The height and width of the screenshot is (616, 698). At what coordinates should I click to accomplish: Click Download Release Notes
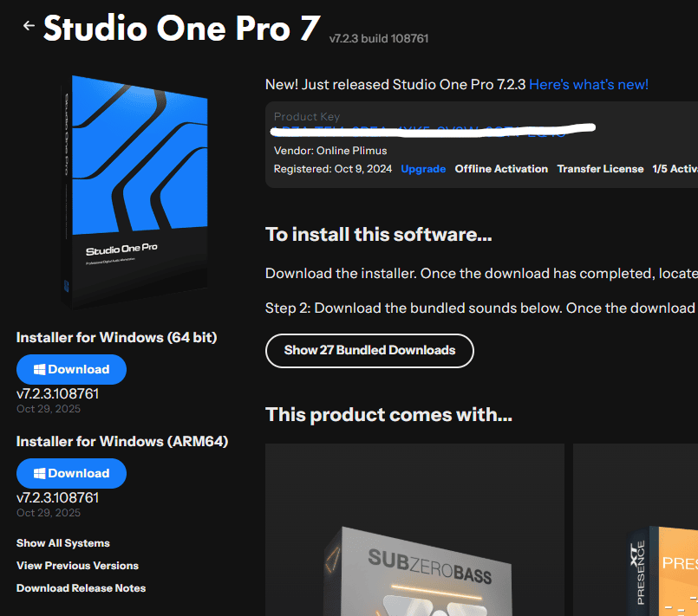81,588
